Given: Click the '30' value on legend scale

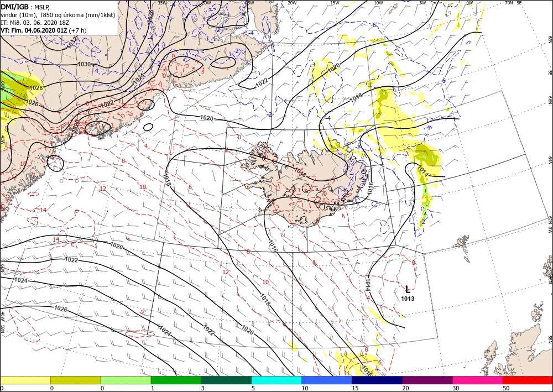Looking at the screenshot, I should click(x=456, y=389).
